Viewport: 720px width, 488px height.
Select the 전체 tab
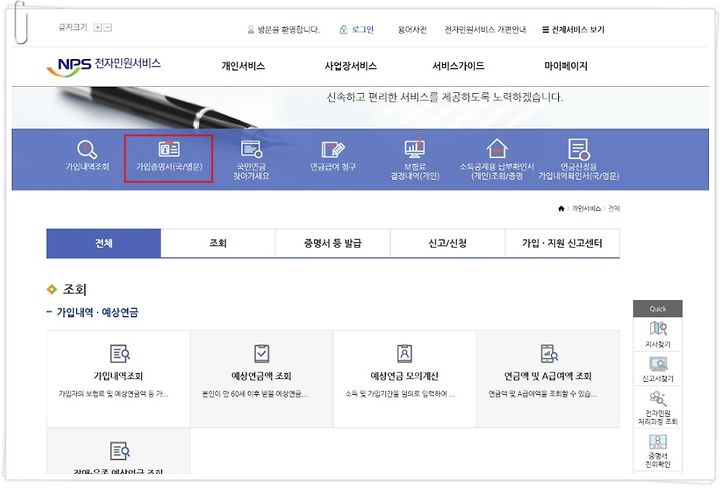(104, 243)
